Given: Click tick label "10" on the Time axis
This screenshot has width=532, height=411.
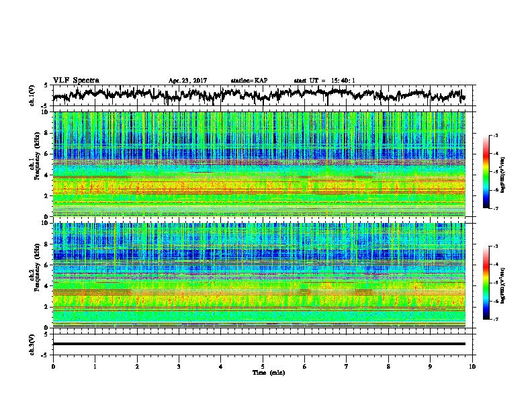Looking at the screenshot, I should coord(472,367).
